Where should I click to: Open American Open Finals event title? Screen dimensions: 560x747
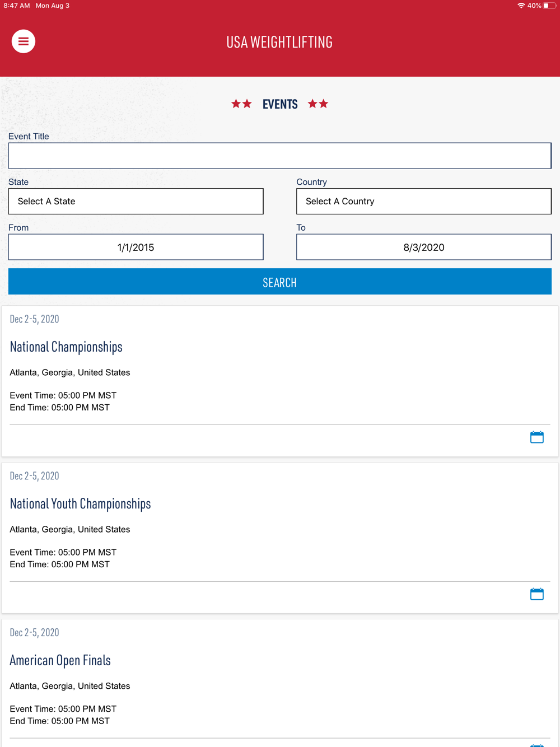coord(60,660)
